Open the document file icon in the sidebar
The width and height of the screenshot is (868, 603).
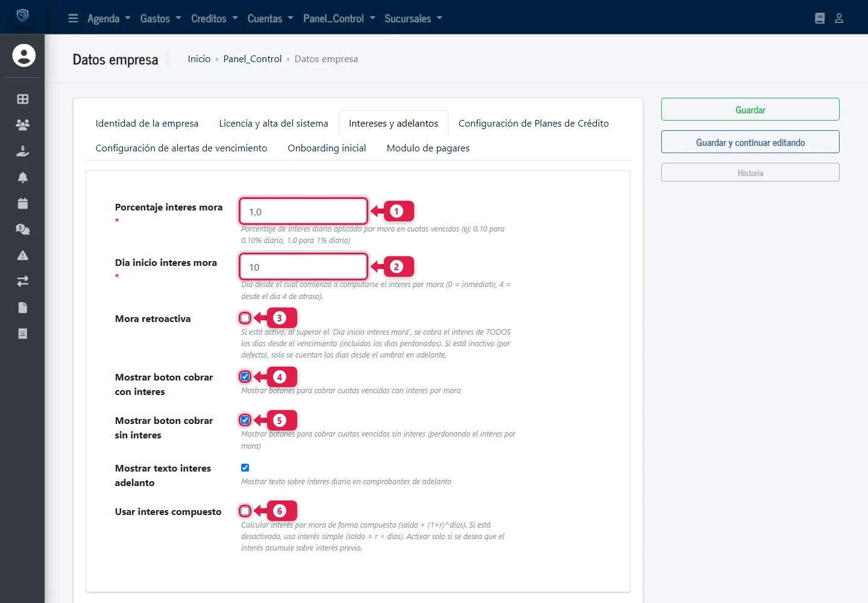pyautogui.click(x=23, y=308)
